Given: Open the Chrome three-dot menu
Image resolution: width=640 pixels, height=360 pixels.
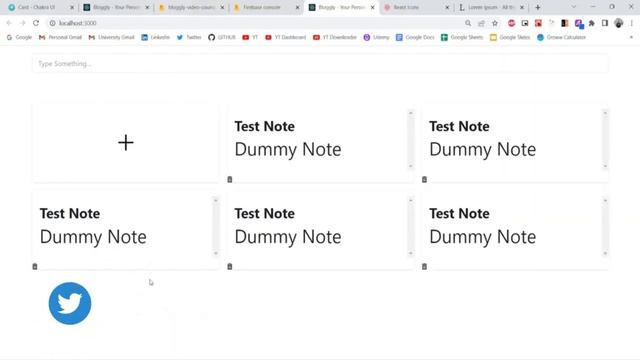Looking at the screenshot, I should 632,23.
